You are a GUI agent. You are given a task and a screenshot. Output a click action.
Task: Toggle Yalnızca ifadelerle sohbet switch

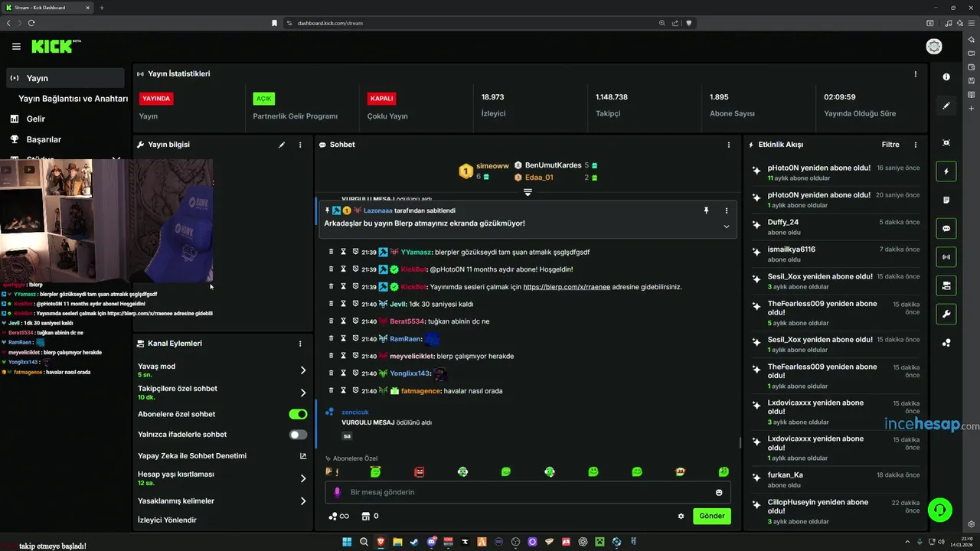pyautogui.click(x=298, y=435)
